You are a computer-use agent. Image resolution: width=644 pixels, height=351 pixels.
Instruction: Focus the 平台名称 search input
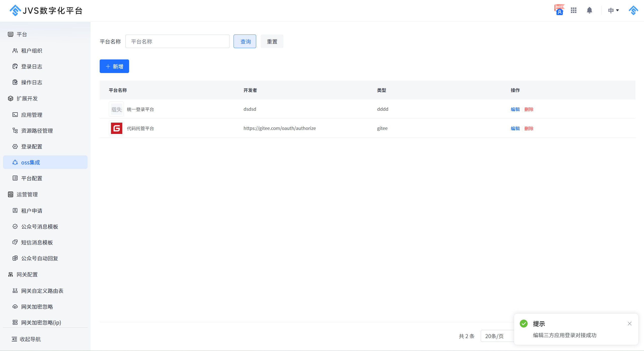(177, 42)
